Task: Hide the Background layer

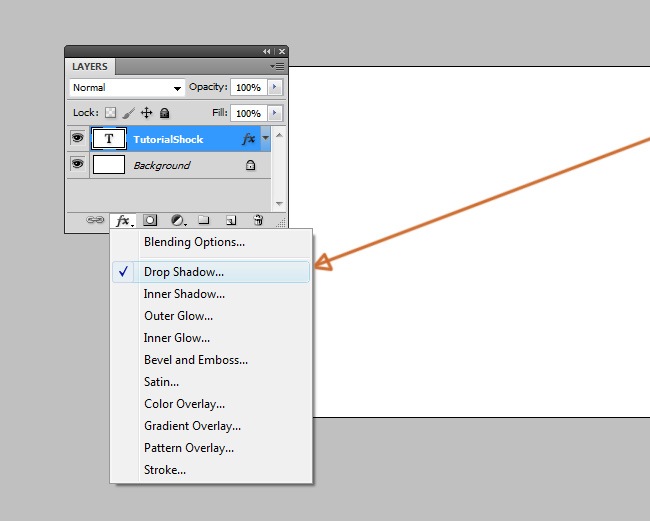Action: point(77,164)
